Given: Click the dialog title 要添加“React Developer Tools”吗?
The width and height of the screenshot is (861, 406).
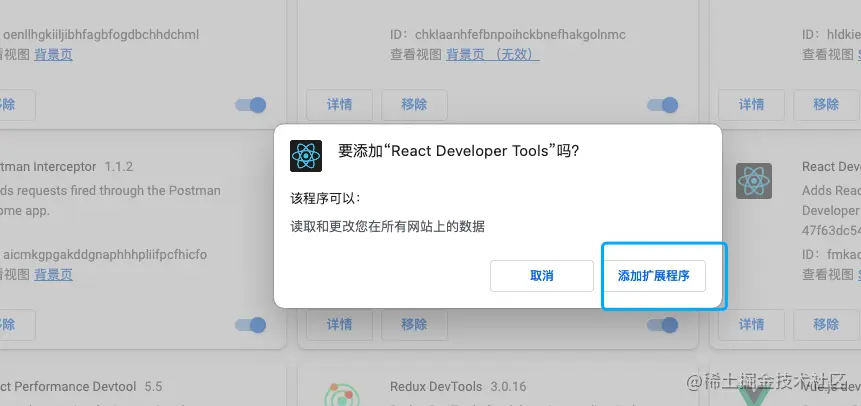Looking at the screenshot, I should tap(458, 151).
